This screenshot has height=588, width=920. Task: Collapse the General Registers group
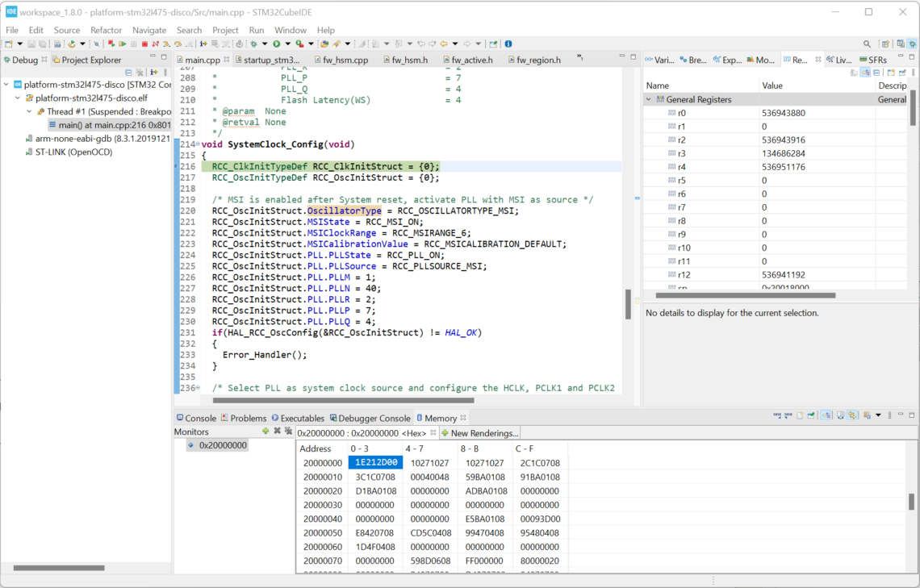(x=650, y=98)
